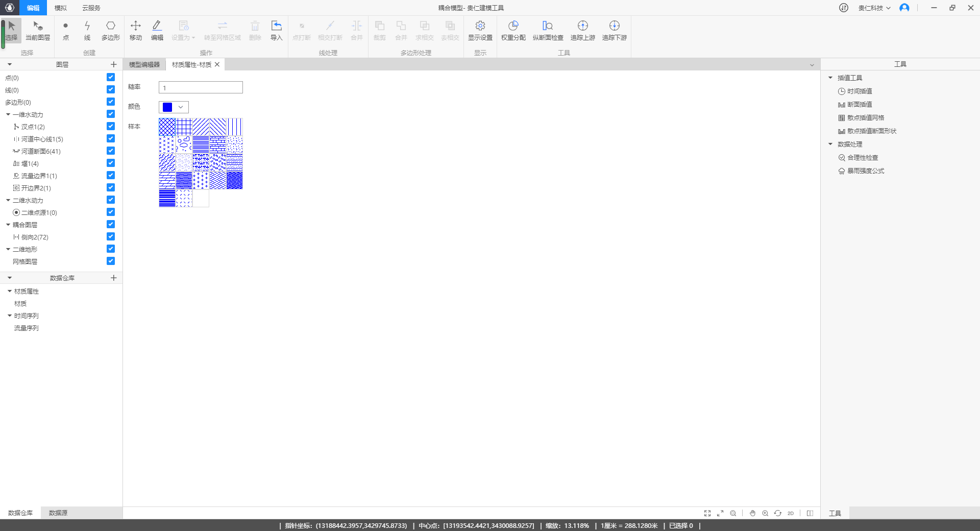Open the 权重分配 tool
Screen dimensions: 980x531
(513, 31)
